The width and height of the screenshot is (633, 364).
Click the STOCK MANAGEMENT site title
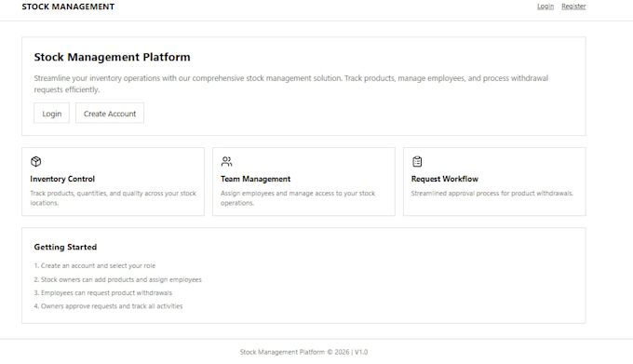[68, 7]
